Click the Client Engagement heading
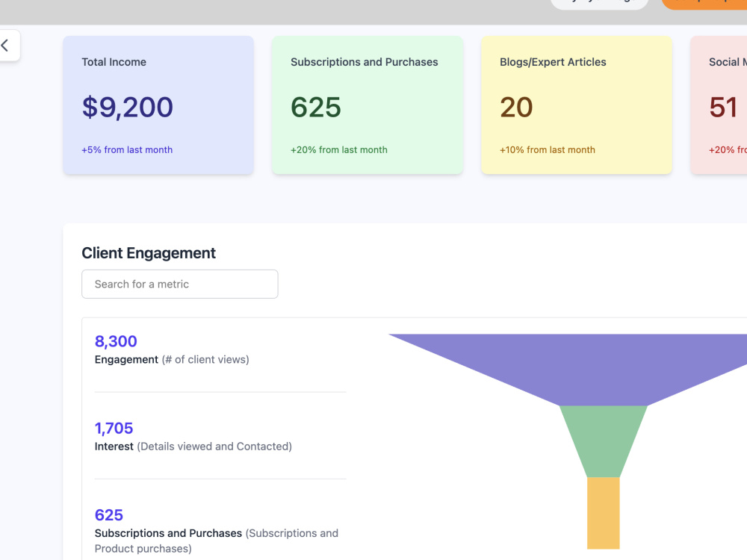 [x=149, y=253]
